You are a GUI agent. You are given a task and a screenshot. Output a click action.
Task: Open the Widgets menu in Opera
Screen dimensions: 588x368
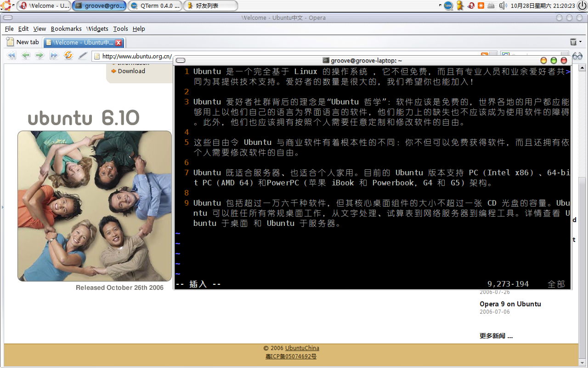click(x=97, y=29)
